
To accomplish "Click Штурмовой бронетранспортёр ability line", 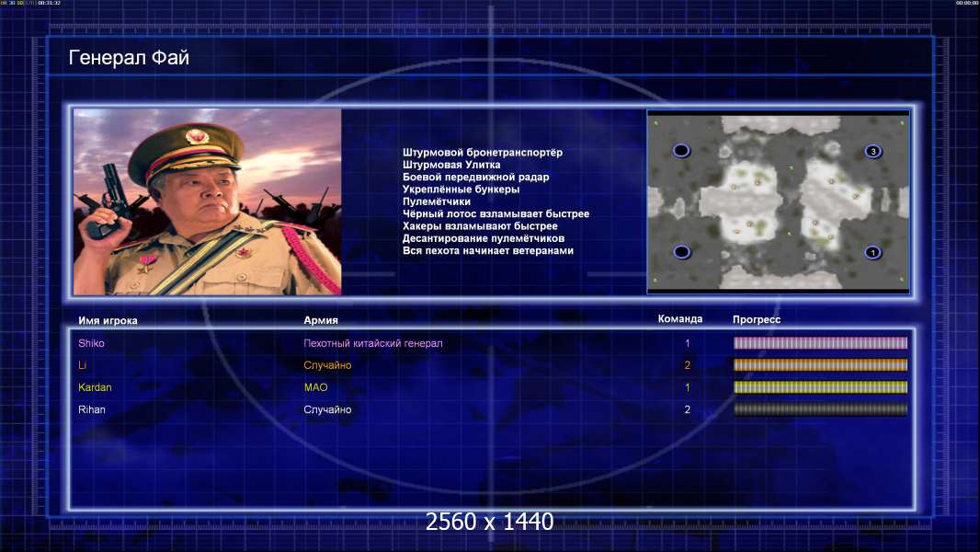I will 483,153.
